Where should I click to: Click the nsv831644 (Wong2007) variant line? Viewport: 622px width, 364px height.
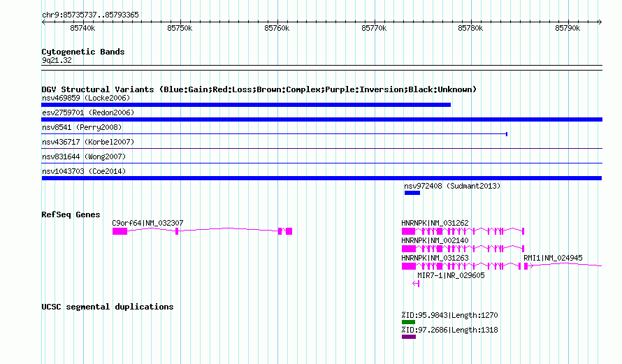coord(321,163)
